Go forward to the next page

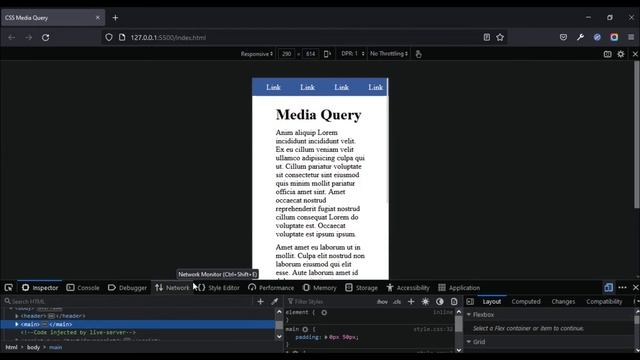tap(29, 38)
